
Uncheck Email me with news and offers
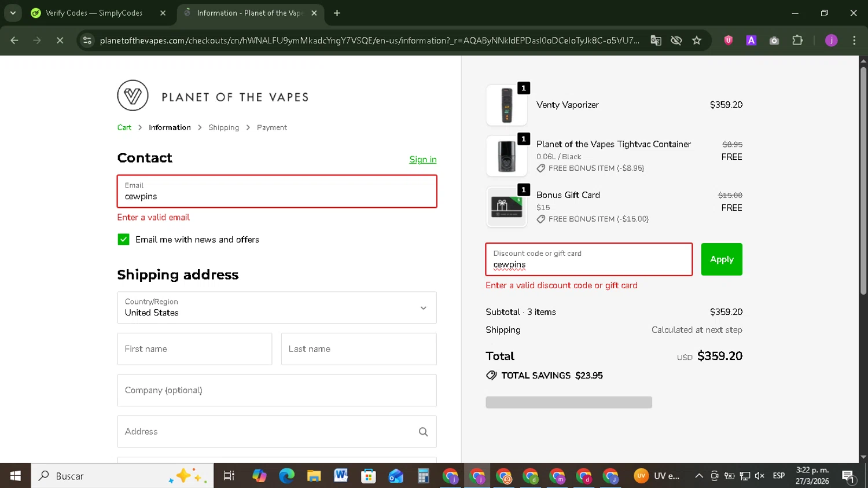pos(123,239)
